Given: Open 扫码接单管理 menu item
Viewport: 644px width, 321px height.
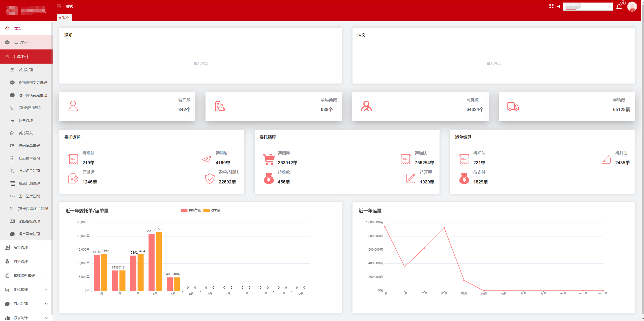Looking at the screenshot, I should click(x=26, y=146).
